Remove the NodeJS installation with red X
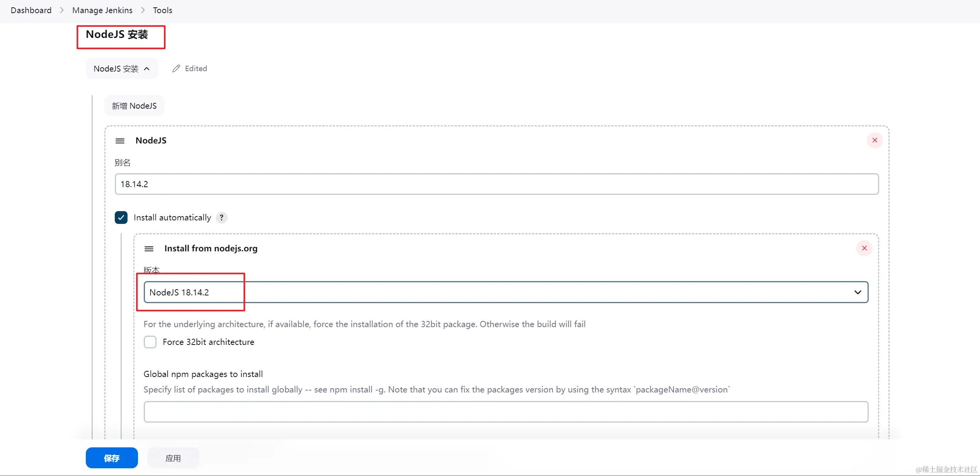 pyautogui.click(x=875, y=140)
